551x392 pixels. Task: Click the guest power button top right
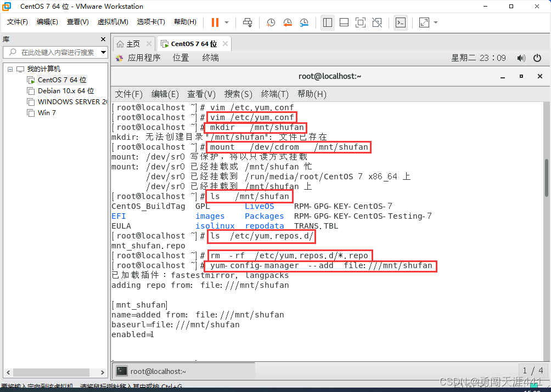pos(537,58)
